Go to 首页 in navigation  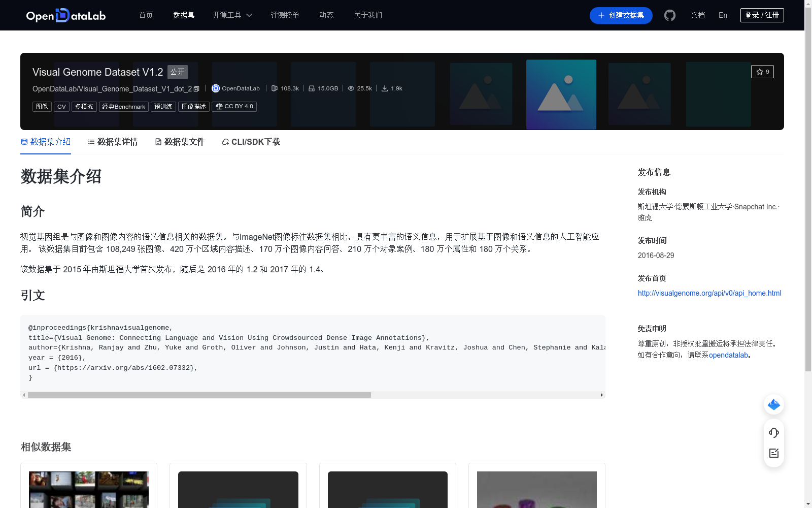(x=146, y=15)
